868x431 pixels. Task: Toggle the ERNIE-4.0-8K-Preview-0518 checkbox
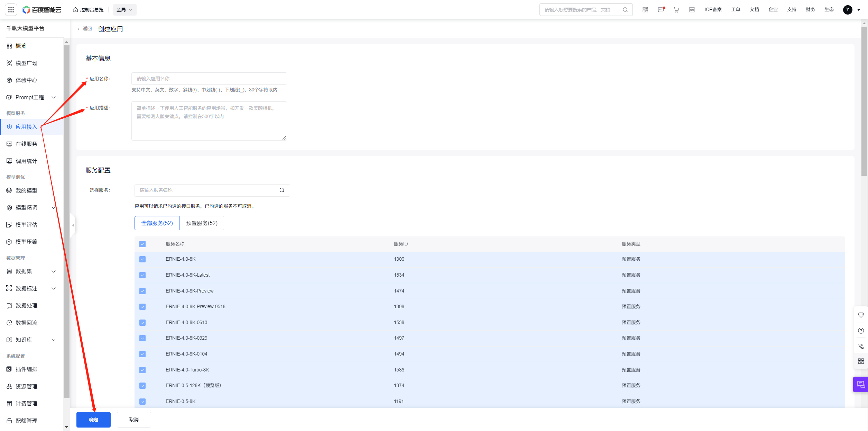142,307
